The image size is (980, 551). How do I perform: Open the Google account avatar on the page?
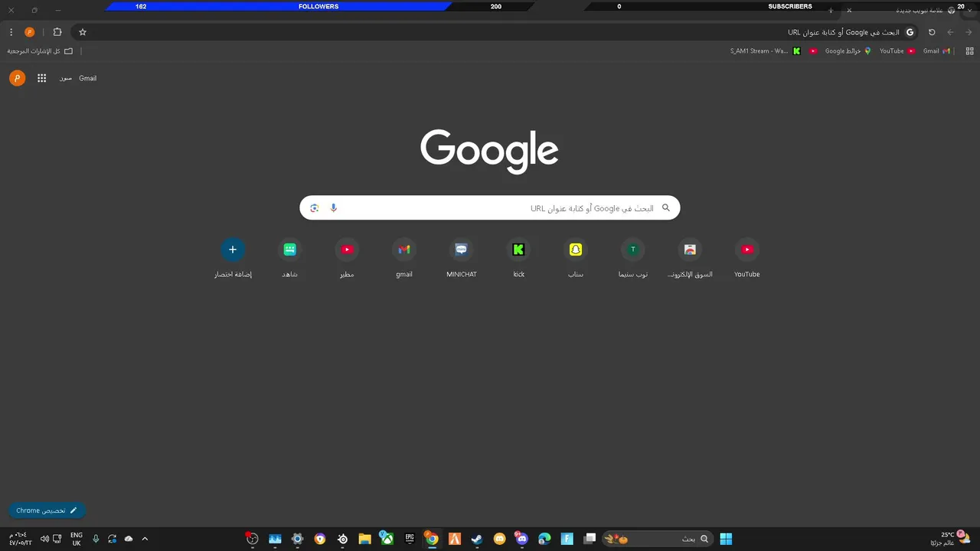18,78
